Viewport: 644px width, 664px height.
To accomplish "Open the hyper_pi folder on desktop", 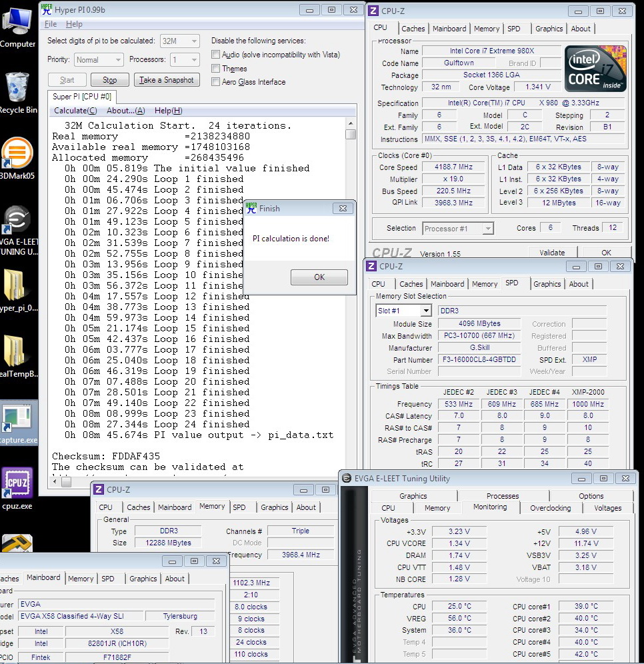I will pyautogui.click(x=17, y=291).
